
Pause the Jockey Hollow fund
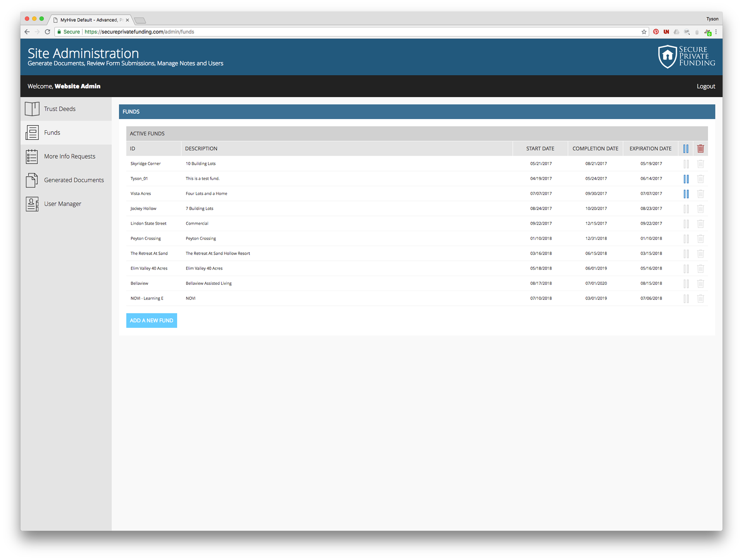coord(686,209)
